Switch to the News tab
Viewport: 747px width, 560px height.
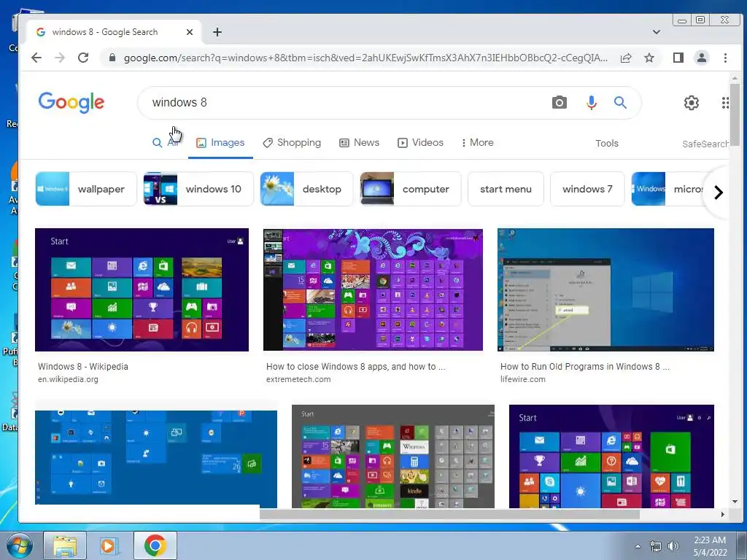coord(359,142)
